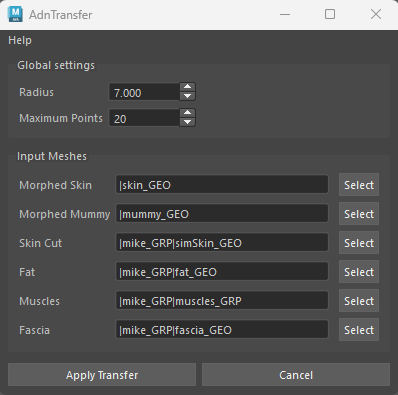Decrease Radius with the down arrow
This screenshot has width=398, height=395.
tap(188, 96)
